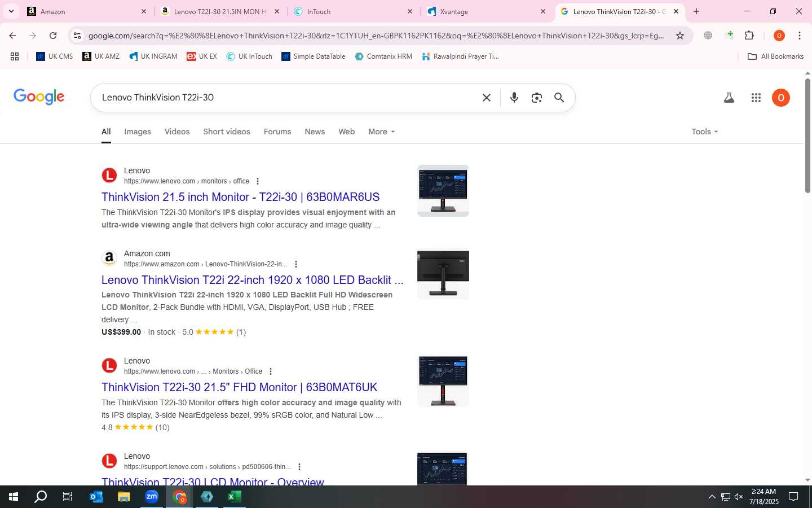Open more options for first Lenovo result

pos(258,181)
